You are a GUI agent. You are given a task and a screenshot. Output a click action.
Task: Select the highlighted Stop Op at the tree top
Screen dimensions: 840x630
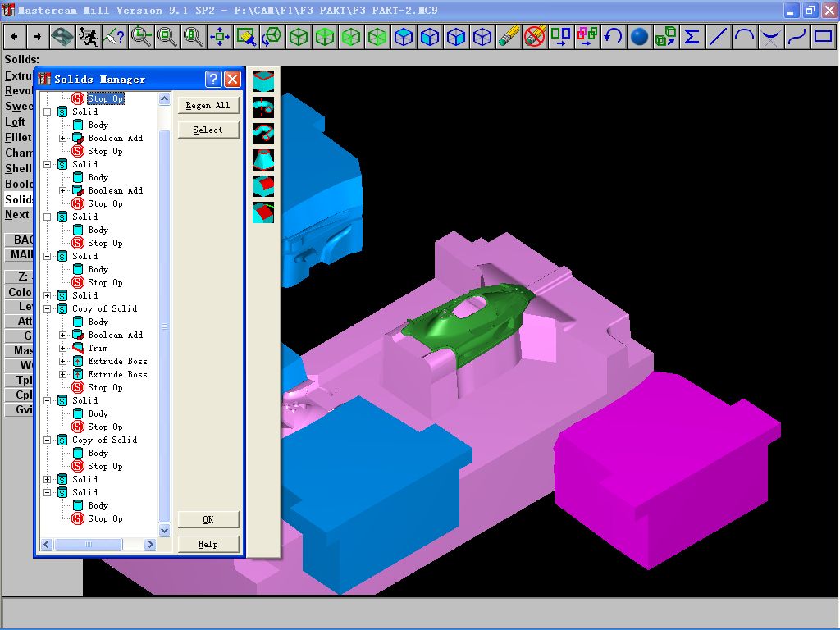tap(106, 98)
